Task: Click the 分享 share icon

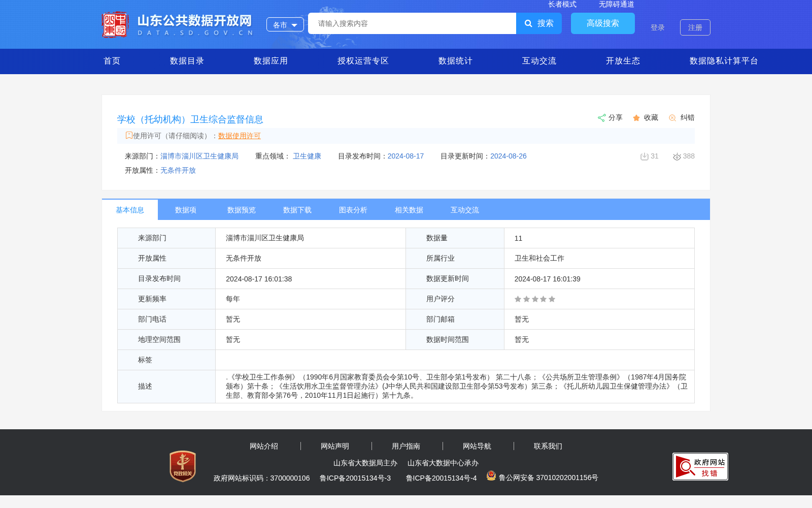Action: tap(602, 118)
